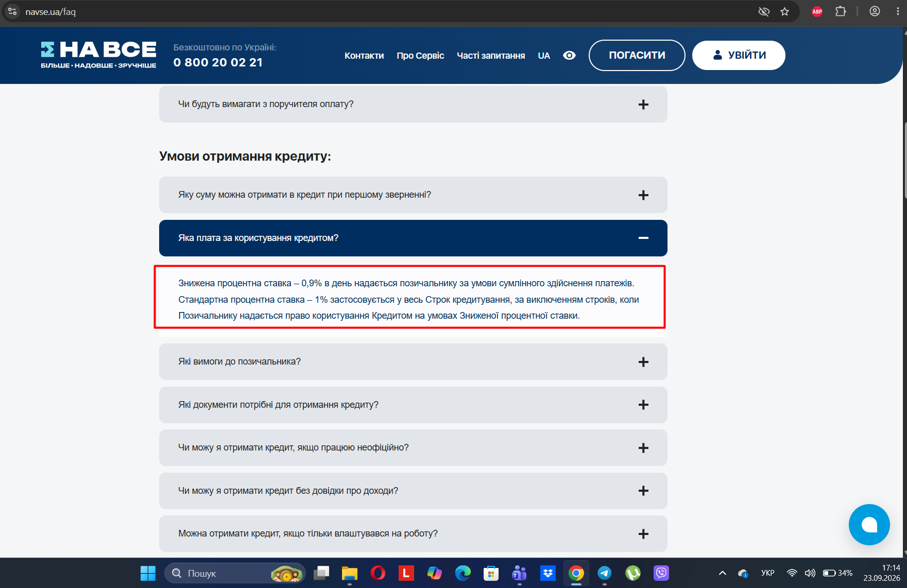Select the UA language switcher
This screenshot has height=588, width=907.
[x=544, y=56]
